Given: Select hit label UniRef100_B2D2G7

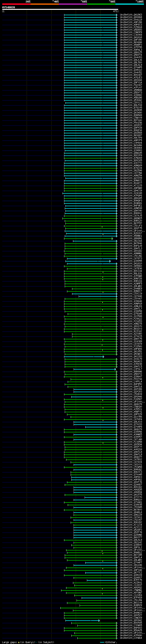Looking at the screenshot, I should [x=131, y=233].
